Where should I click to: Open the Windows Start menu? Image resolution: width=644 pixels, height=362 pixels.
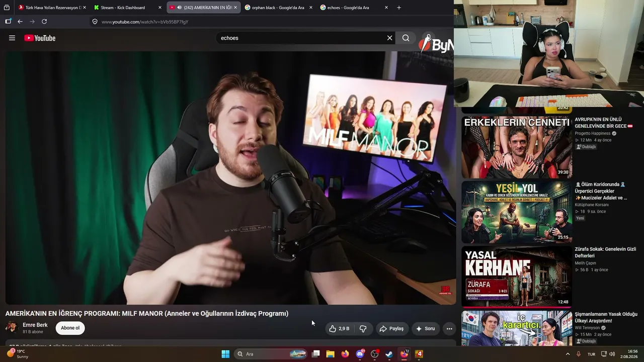point(225,354)
